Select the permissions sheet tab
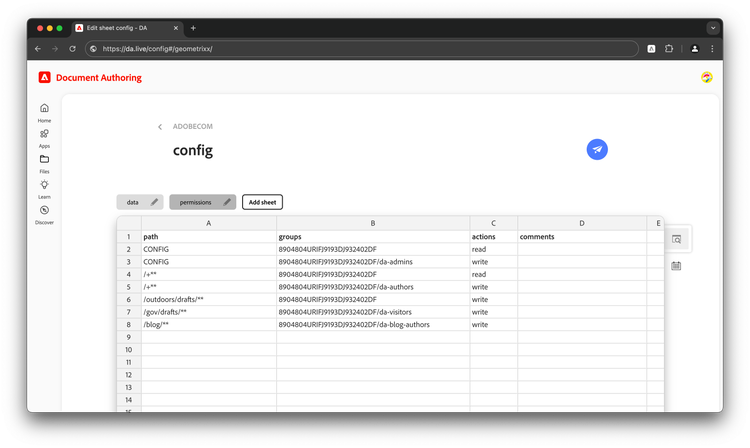 (196, 202)
